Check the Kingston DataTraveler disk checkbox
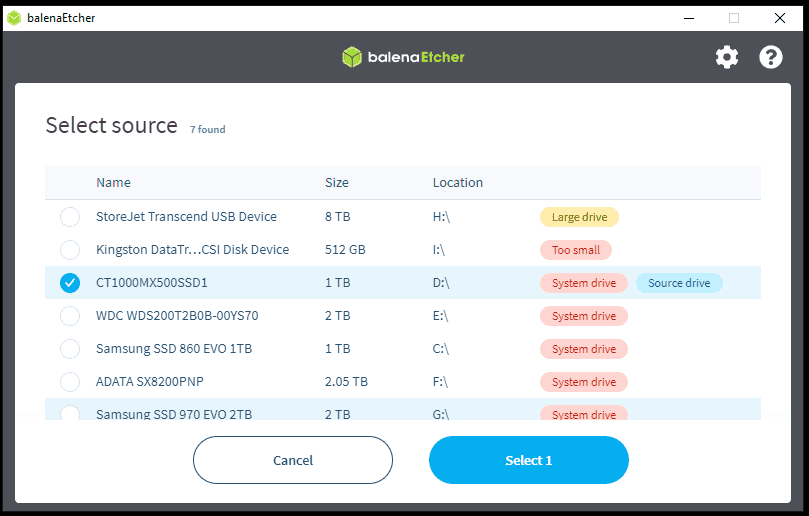The height and width of the screenshot is (516, 809). coord(70,250)
